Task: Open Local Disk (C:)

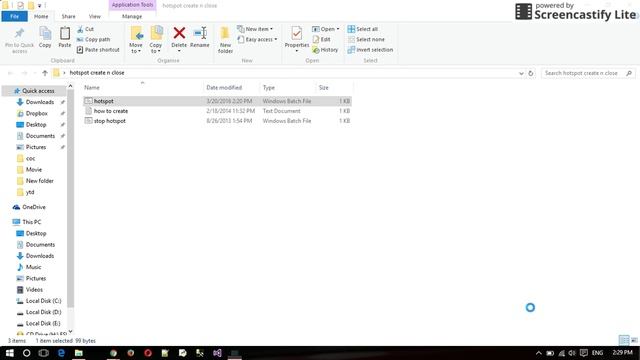Action: point(43,301)
